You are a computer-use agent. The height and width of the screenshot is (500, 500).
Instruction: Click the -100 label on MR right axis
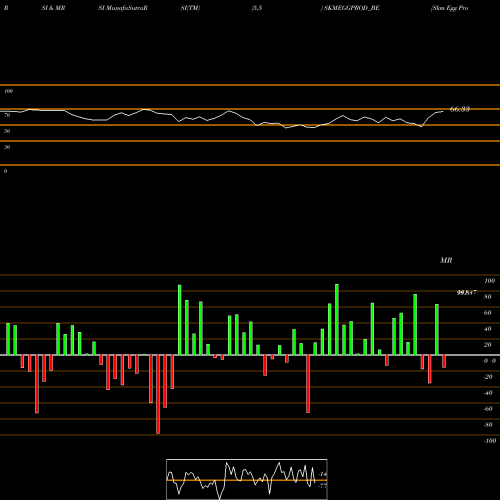(490, 441)
